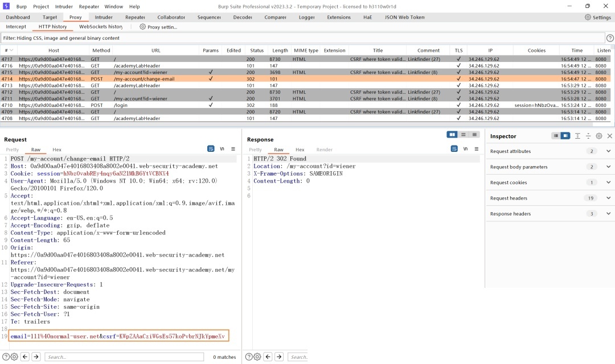Expand Request body parameters section
The image size is (615, 364).
608,167
